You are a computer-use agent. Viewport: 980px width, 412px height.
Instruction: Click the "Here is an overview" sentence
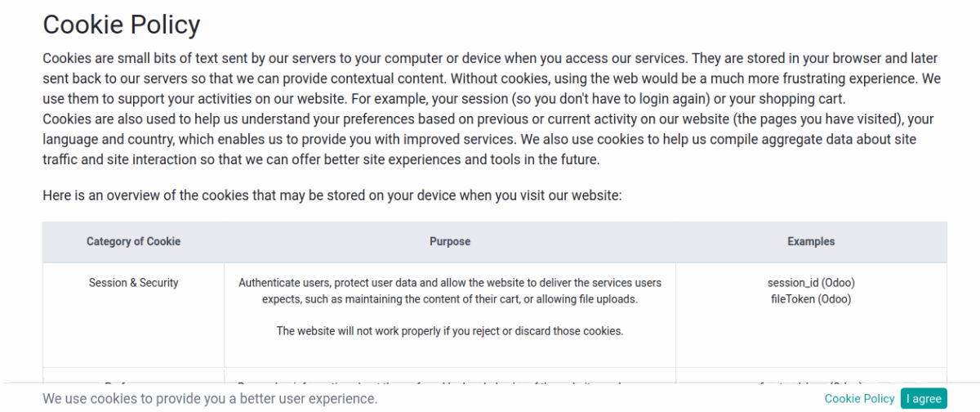tap(332, 195)
